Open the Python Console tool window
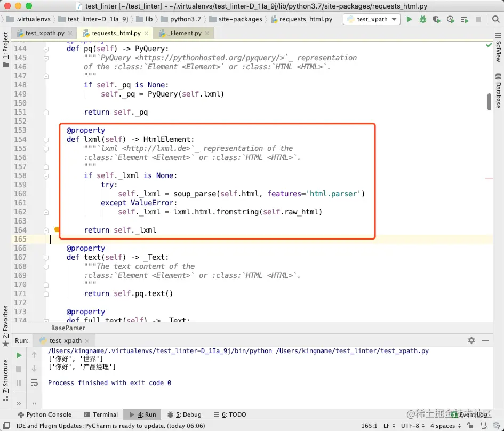The image size is (504, 431). tap(45, 414)
